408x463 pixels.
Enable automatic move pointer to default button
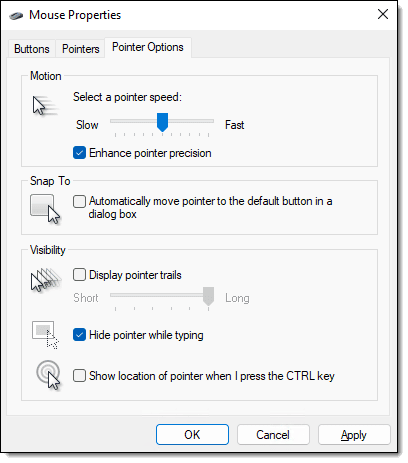pyautogui.click(x=79, y=201)
